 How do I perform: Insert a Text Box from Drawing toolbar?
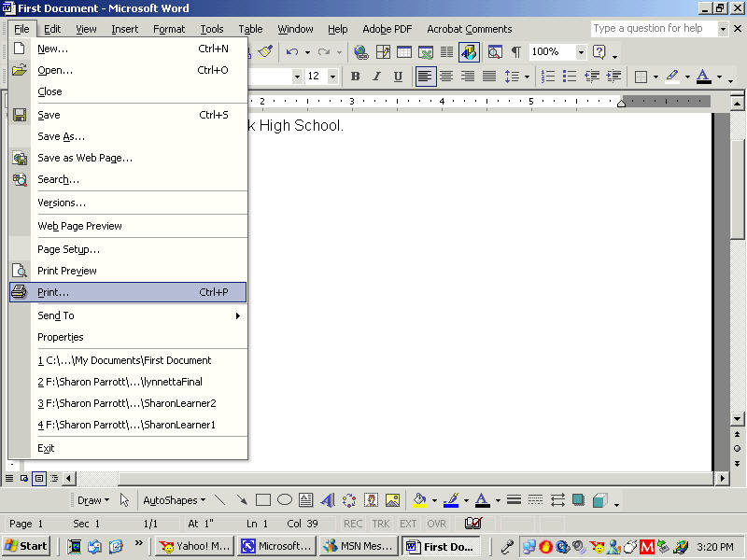(x=306, y=500)
